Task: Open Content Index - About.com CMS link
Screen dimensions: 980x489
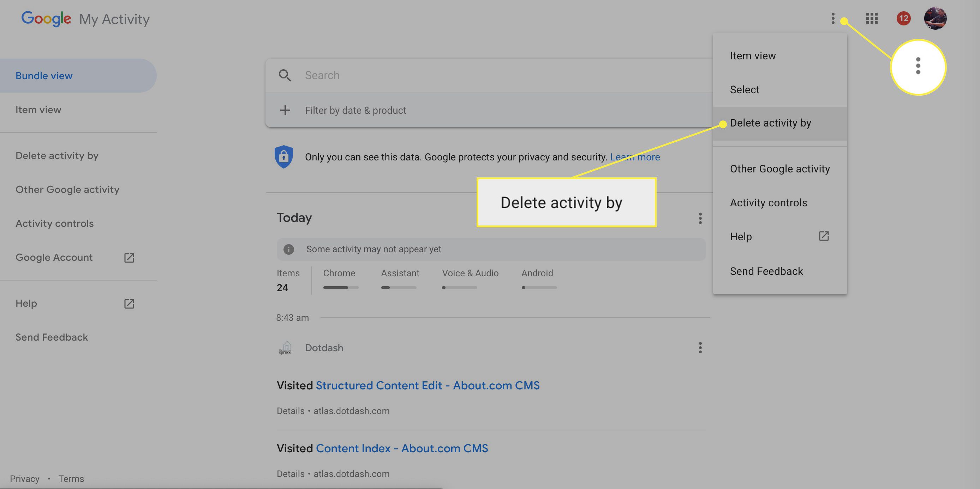Action: (402, 448)
